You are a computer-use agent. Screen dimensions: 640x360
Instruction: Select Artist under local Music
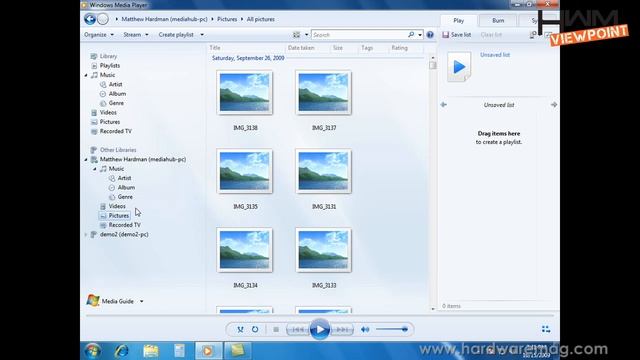[116, 84]
